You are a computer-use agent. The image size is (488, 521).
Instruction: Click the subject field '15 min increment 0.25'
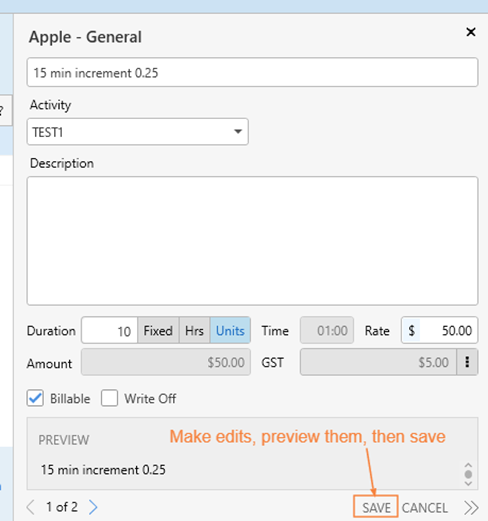click(x=252, y=72)
